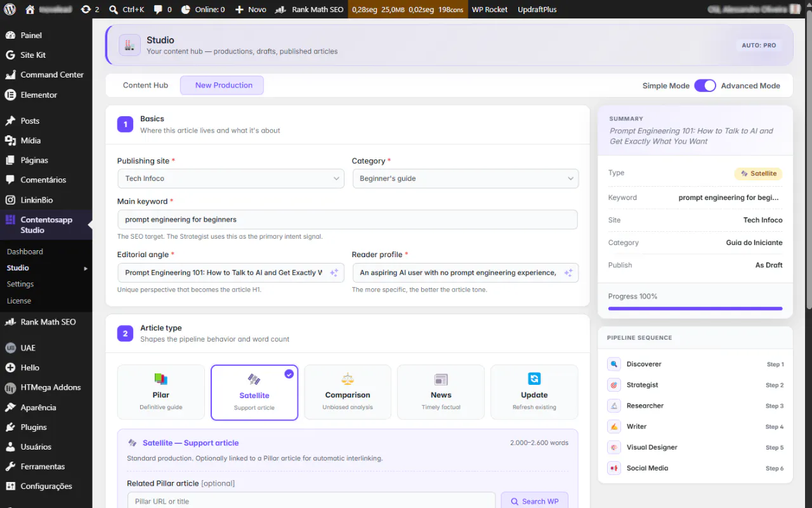Open the UpdraftPlus admin menu
812x508 pixels.
click(537, 10)
